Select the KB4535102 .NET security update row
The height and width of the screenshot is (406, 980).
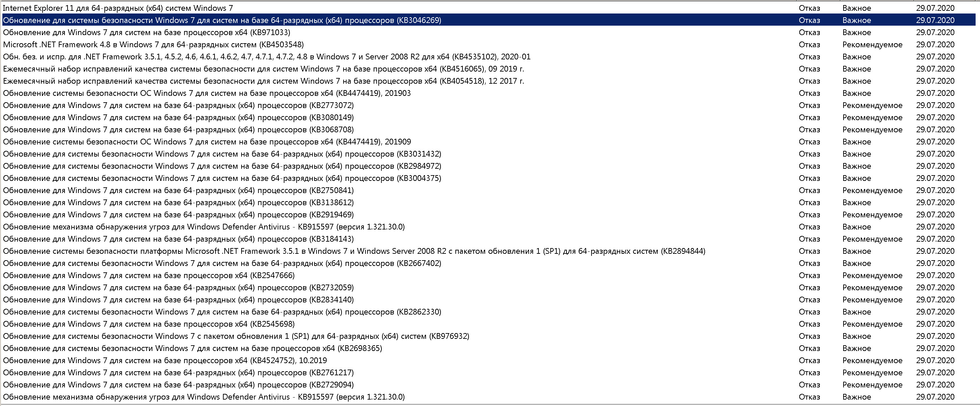click(266, 57)
